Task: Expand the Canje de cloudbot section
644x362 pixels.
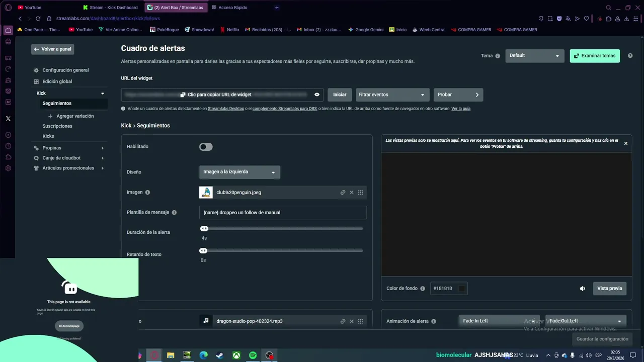Action: click(x=103, y=158)
